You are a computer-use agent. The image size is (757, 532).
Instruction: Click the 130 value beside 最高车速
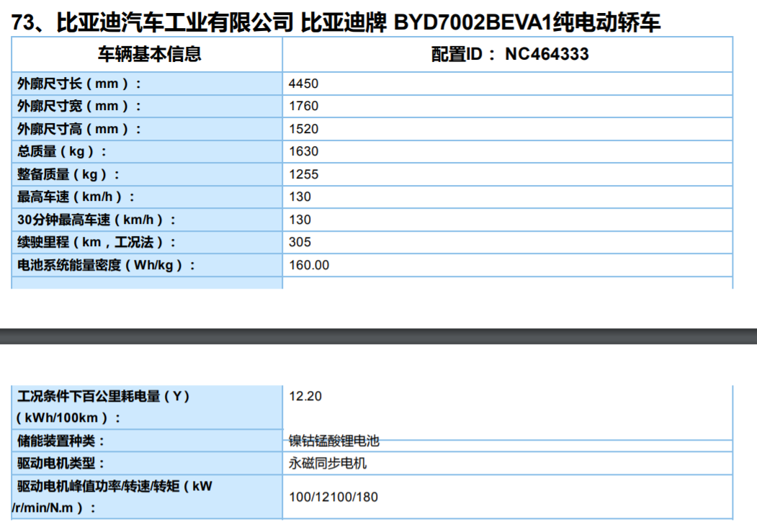point(300,197)
